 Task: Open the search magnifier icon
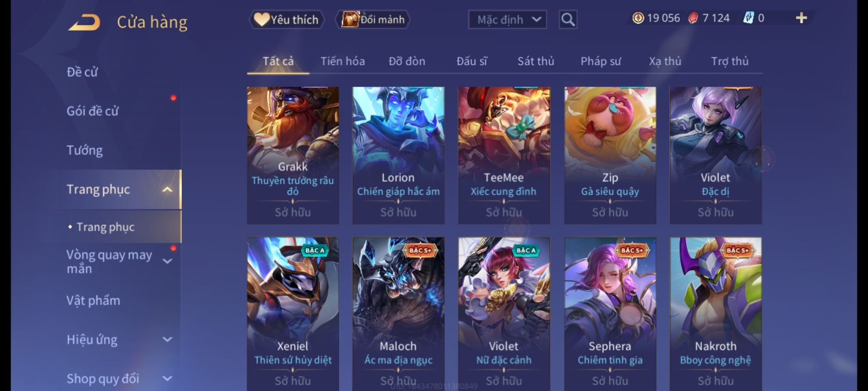tap(568, 20)
